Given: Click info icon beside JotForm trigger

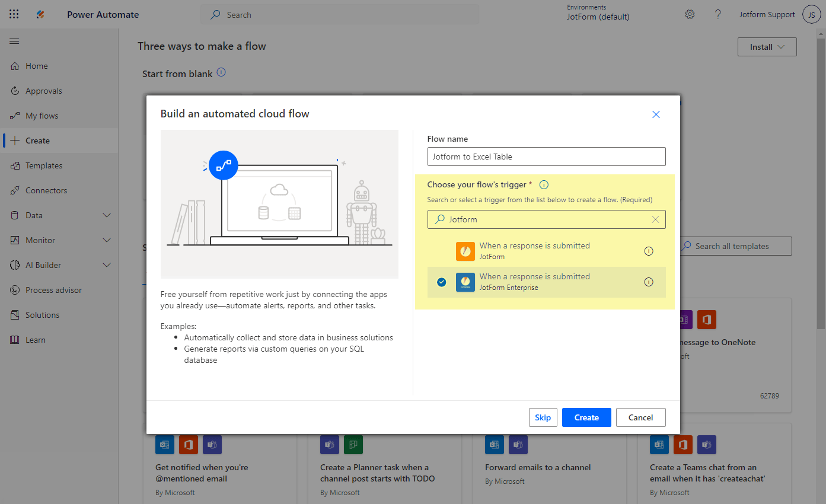Looking at the screenshot, I should click(649, 251).
